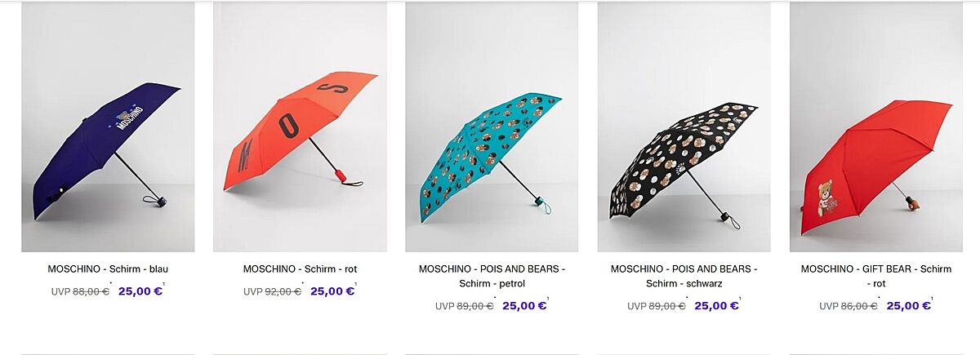
Task: Click the 25,00 € price under petrol umbrella
Action: (524, 306)
